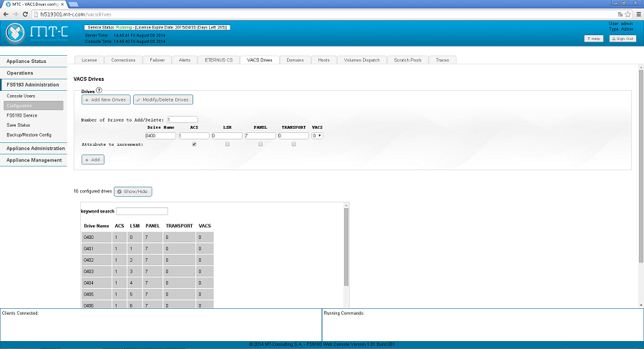Click the Add button

click(x=93, y=159)
